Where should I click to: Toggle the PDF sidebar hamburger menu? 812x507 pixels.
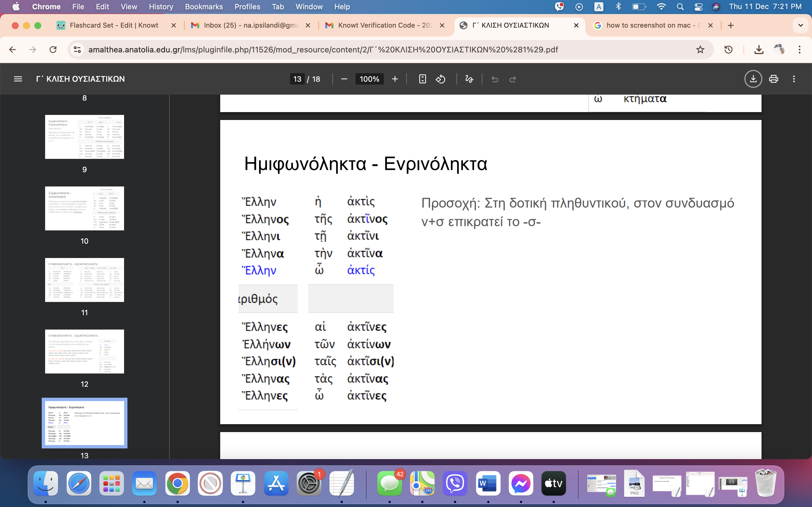click(18, 79)
